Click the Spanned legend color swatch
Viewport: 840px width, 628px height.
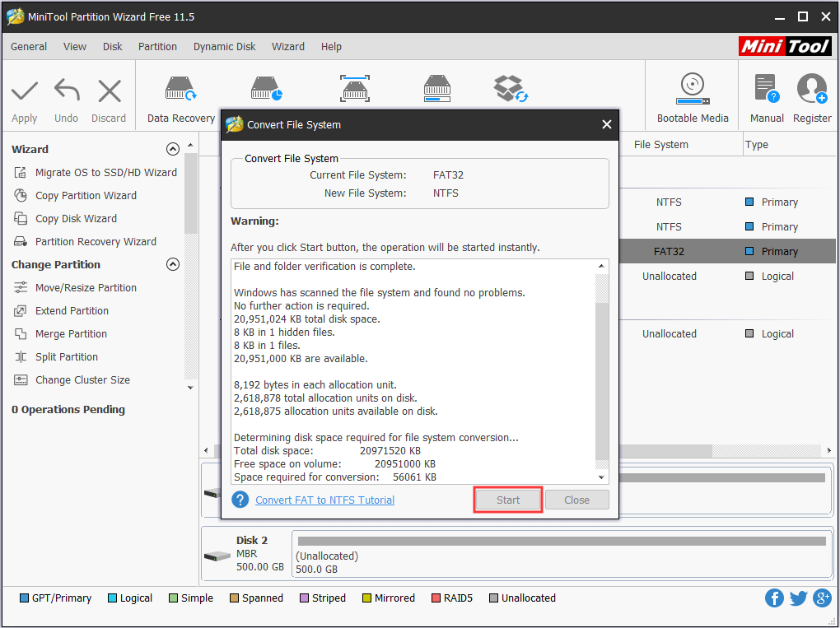pyautogui.click(x=234, y=598)
